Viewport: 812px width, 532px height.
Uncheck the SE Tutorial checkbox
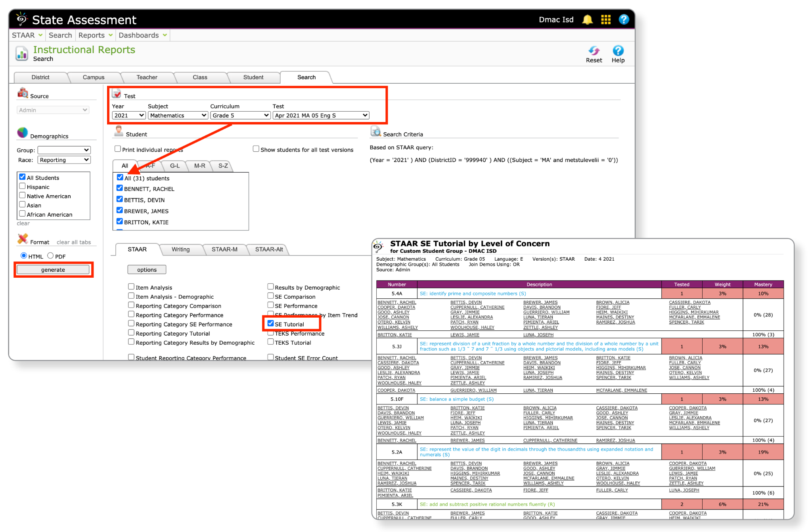[x=271, y=324]
